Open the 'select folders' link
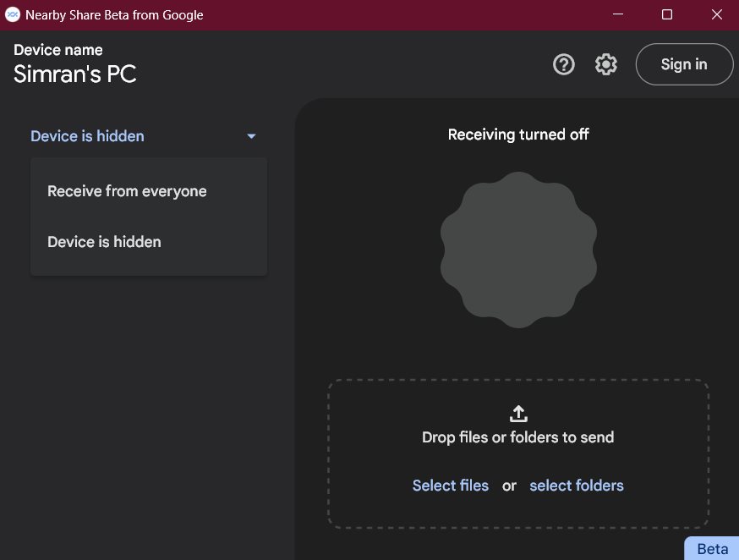Image resolution: width=739 pixels, height=560 pixels. [x=577, y=486]
